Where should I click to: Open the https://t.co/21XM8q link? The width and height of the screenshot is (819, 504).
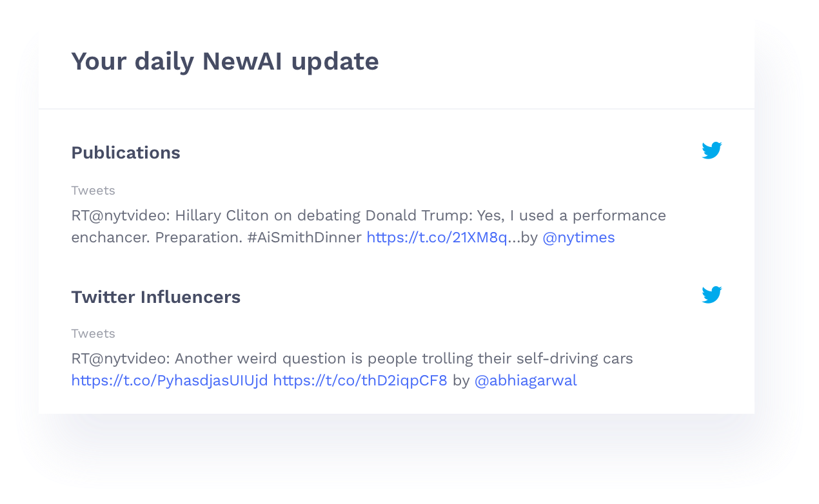click(437, 238)
